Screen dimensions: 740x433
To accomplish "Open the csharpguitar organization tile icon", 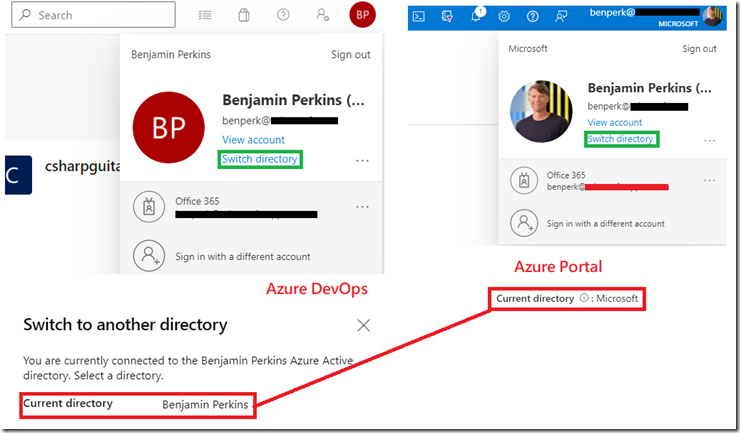I will coord(18,175).
